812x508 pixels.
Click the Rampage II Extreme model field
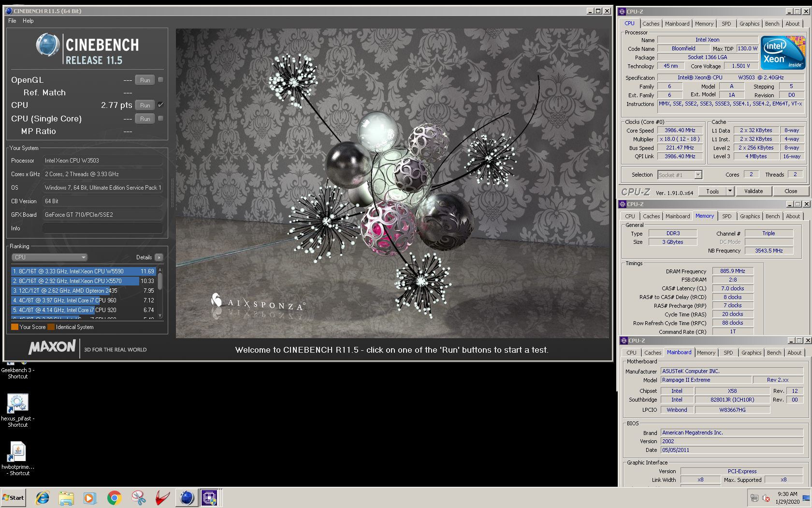pos(706,380)
